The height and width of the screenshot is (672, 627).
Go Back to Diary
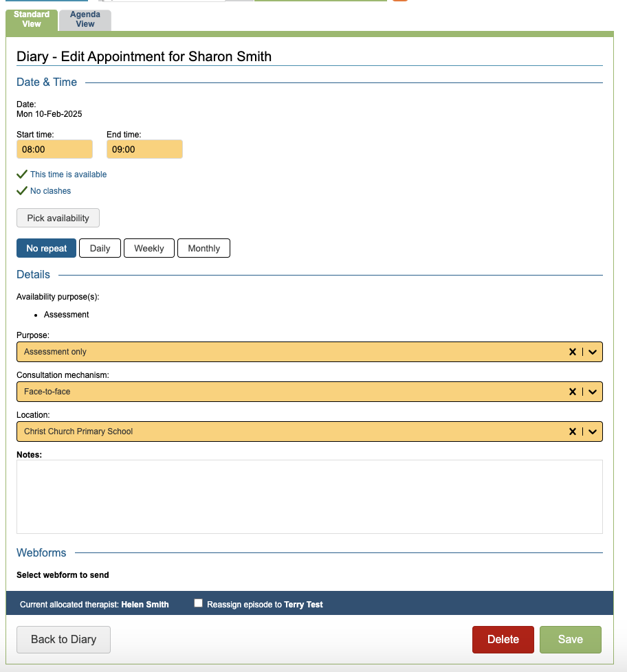pos(63,639)
